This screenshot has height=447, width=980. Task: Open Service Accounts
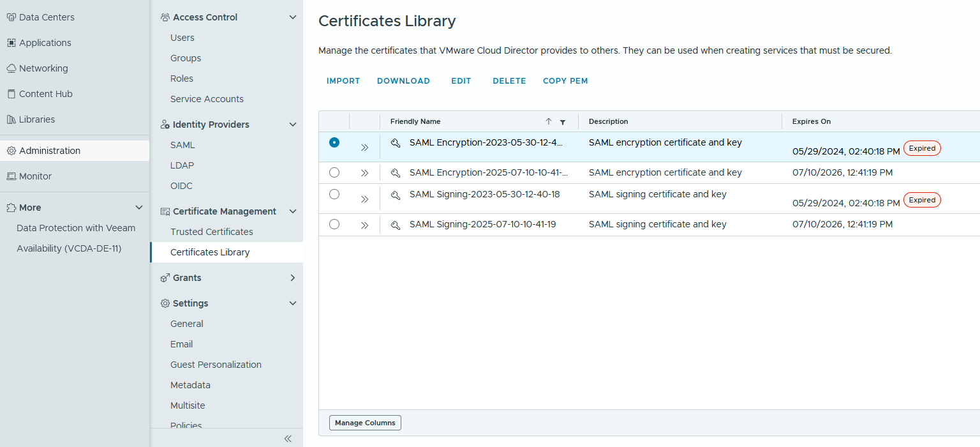pos(207,99)
